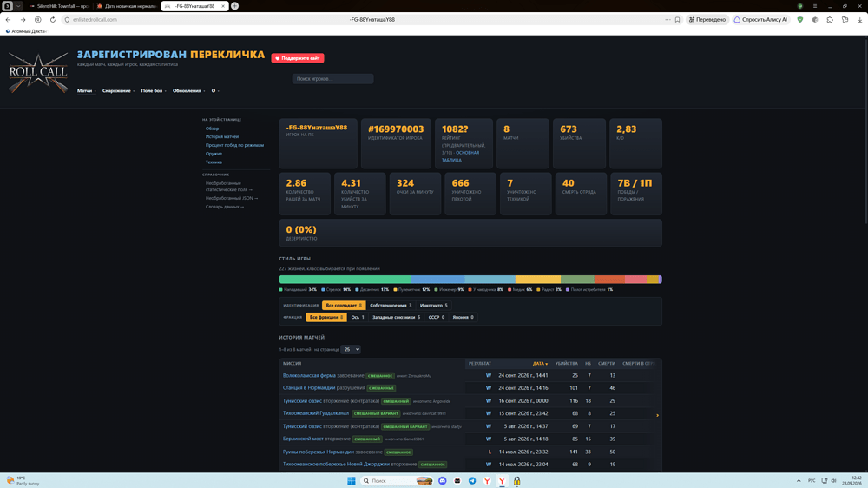This screenshot has width=868, height=488.
Task: Jump to Техника section in sidebar
Action: tap(214, 162)
